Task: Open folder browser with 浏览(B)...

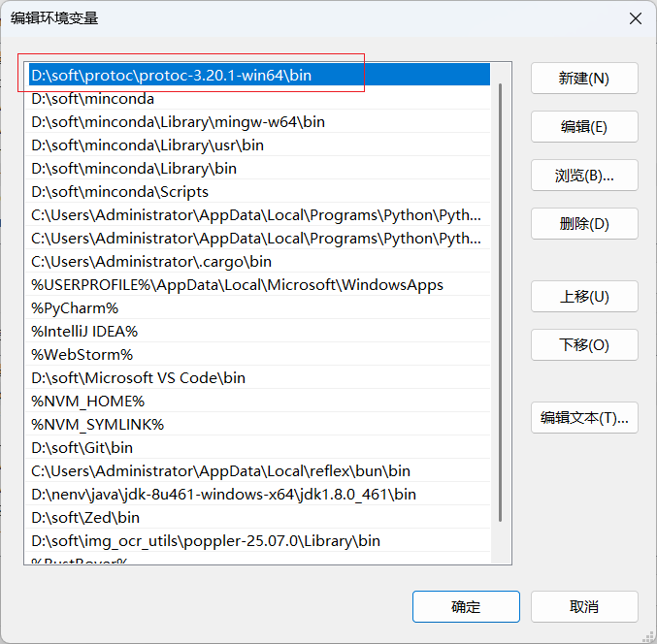Action: point(584,176)
